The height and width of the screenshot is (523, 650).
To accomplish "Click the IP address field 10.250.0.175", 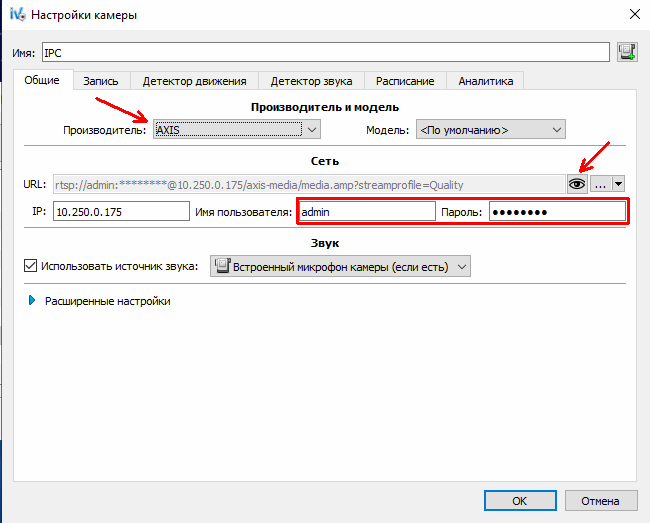I will point(121,212).
